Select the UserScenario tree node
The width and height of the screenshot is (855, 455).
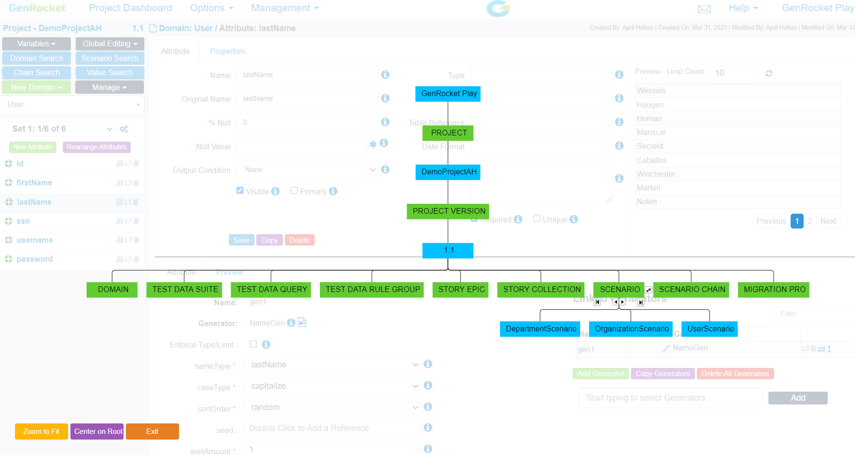click(x=710, y=329)
